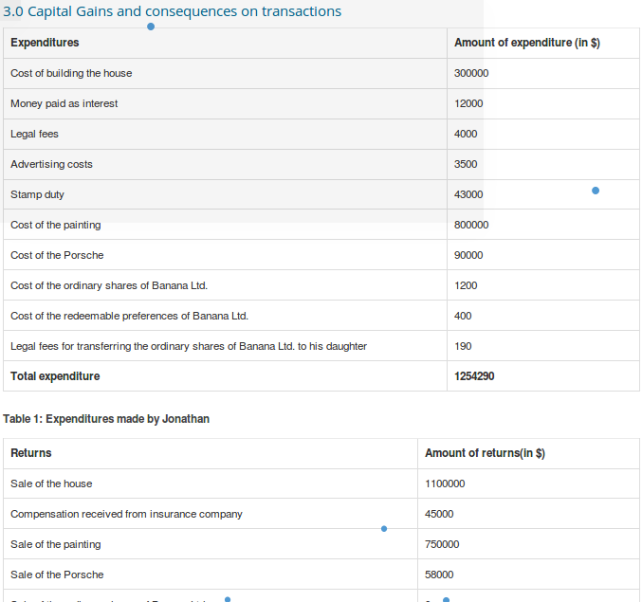Click the blue dot below the section heading
Viewport: 642px width, 602px height.
150,27
